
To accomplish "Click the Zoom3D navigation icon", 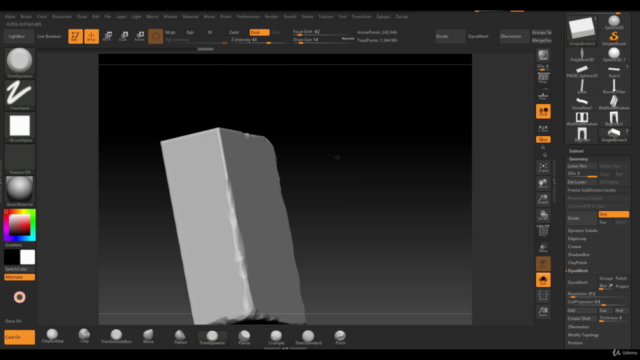I will point(543,199).
